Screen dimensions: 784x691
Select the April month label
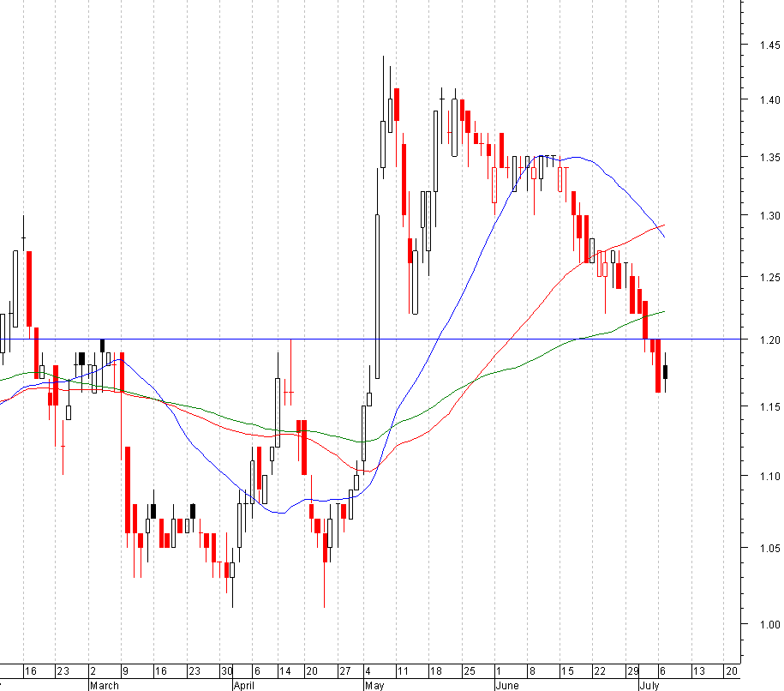pos(244,686)
